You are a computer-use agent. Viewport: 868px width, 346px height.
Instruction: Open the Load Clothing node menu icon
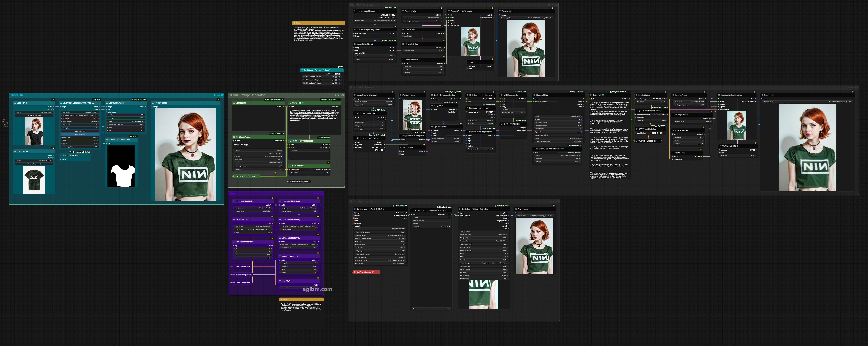[15, 152]
